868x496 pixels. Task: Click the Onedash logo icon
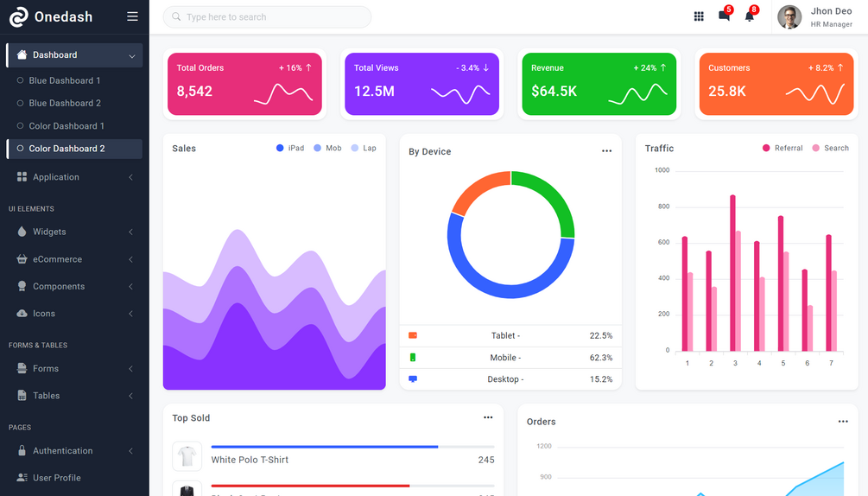tap(18, 16)
